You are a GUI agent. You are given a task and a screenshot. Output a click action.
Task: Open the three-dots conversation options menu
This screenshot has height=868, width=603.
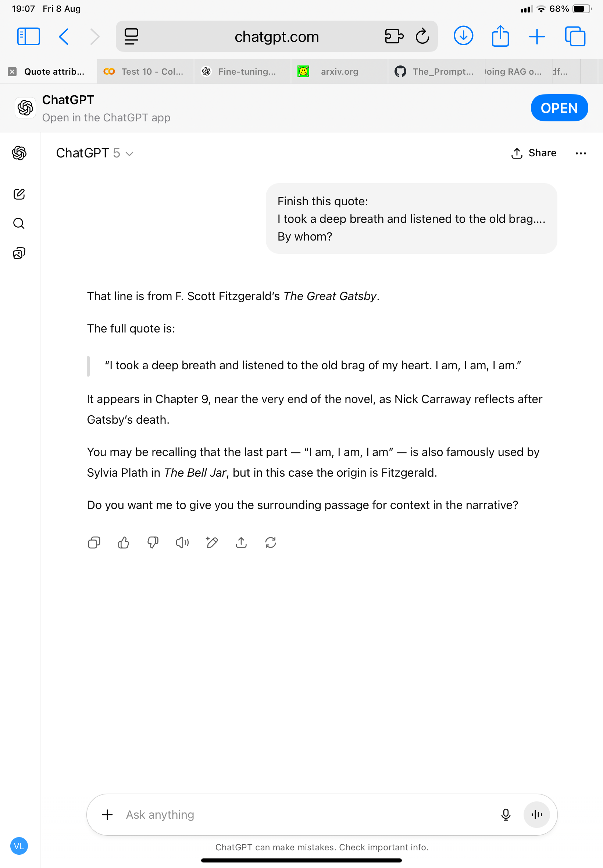580,153
